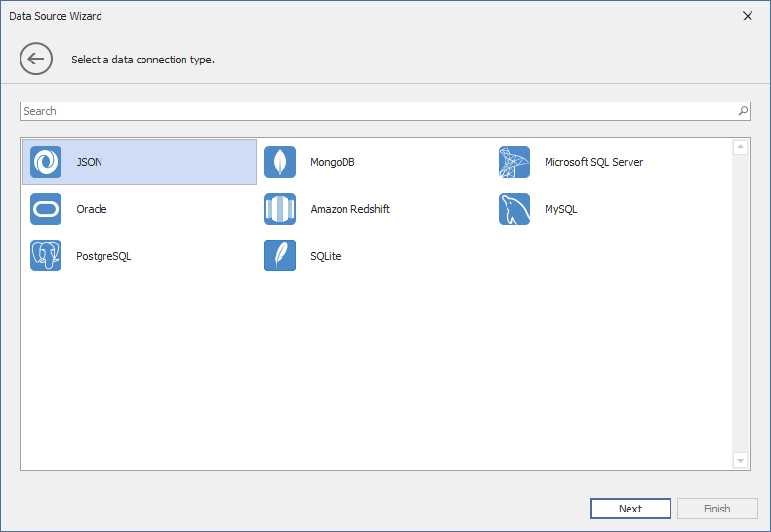771x532 pixels.
Task: Click the Amazon Redshift label
Action: click(x=350, y=209)
